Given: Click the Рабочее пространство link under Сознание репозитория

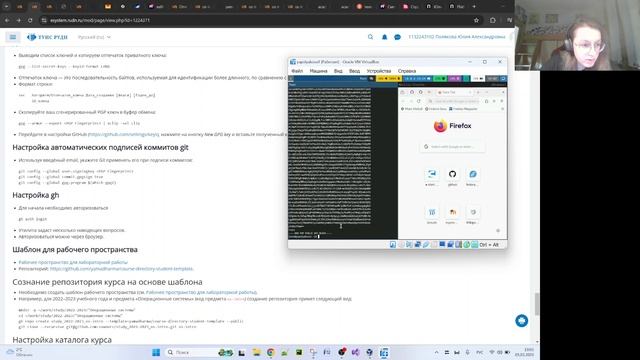Looking at the screenshot, I should click(201, 292).
